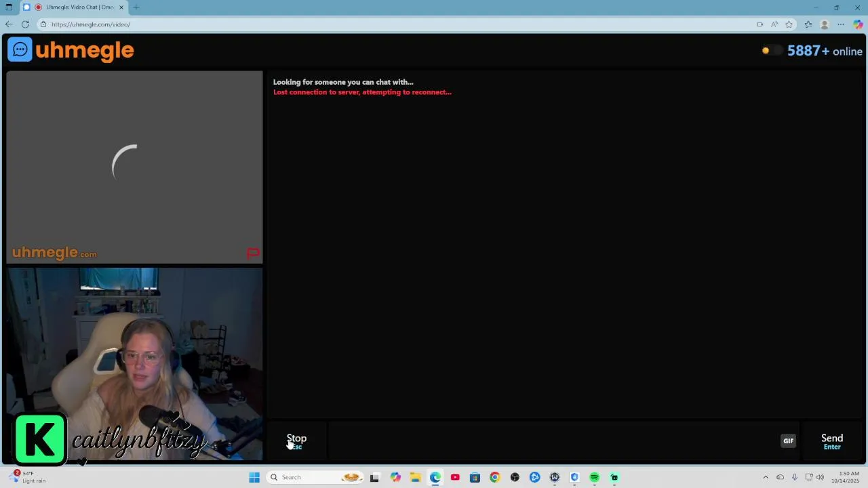Image resolution: width=868 pixels, height=488 pixels.
Task: View site information lock icon
Action: click(43, 24)
